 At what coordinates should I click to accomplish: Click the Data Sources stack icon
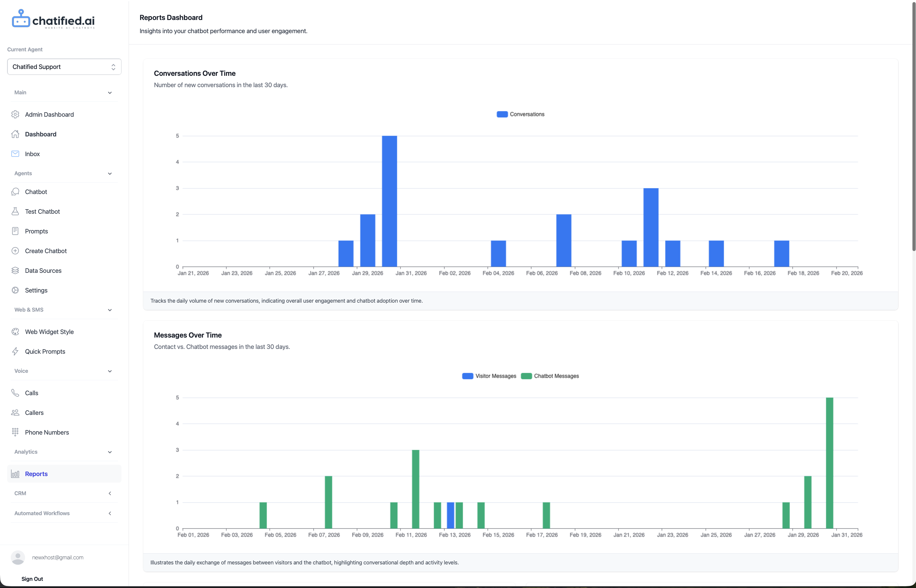[15, 271]
